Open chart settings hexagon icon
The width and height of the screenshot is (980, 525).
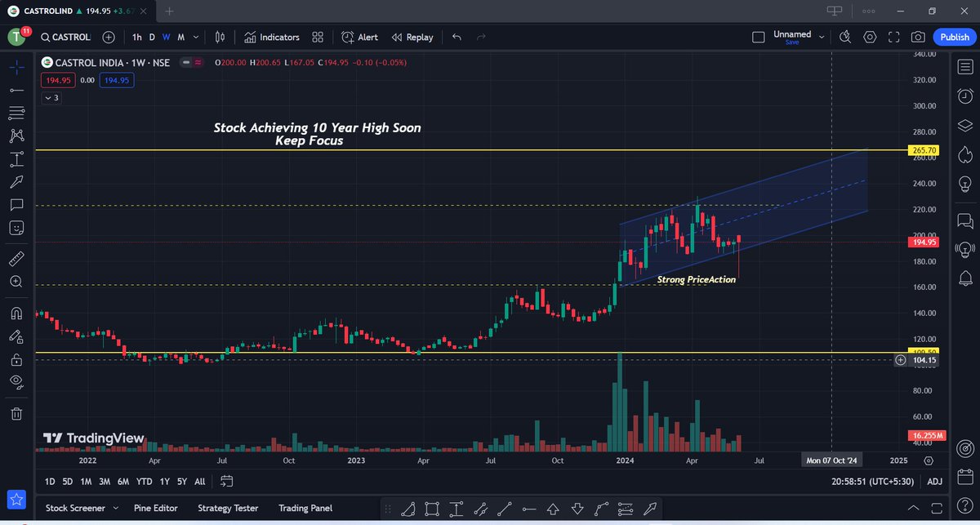[x=870, y=37]
